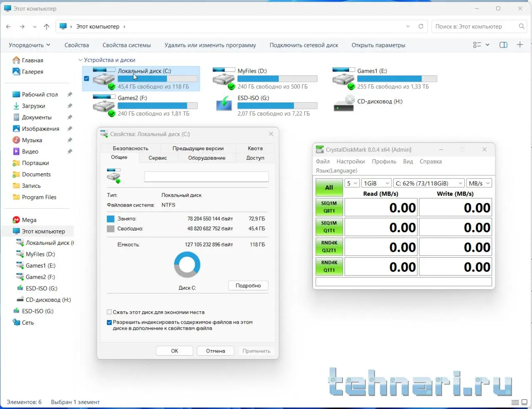Open recent locations dropdown arrow
The height and width of the screenshot is (409, 532).
pos(34,27)
